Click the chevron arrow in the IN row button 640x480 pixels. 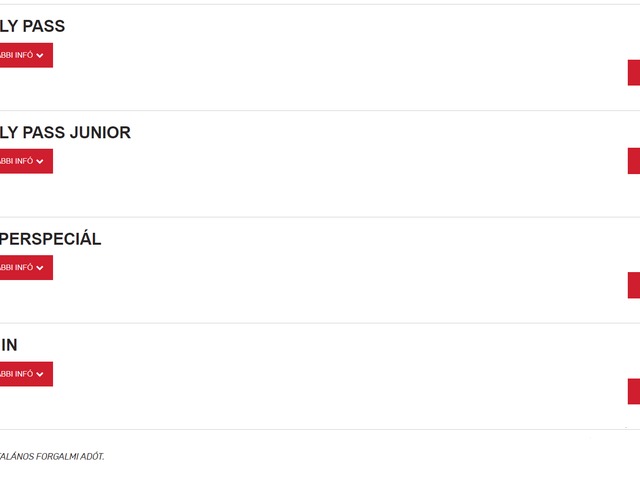pos(40,374)
